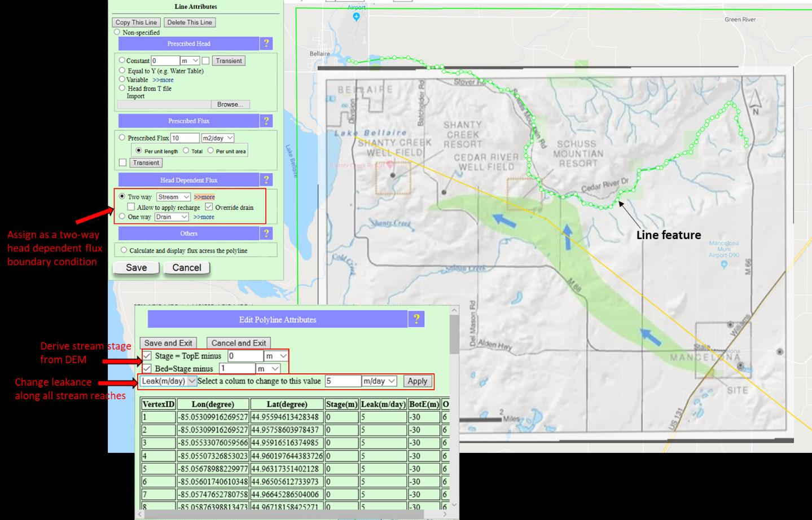The height and width of the screenshot is (520, 812).
Task: Select One way head dependent flux radio
Action: [122, 216]
